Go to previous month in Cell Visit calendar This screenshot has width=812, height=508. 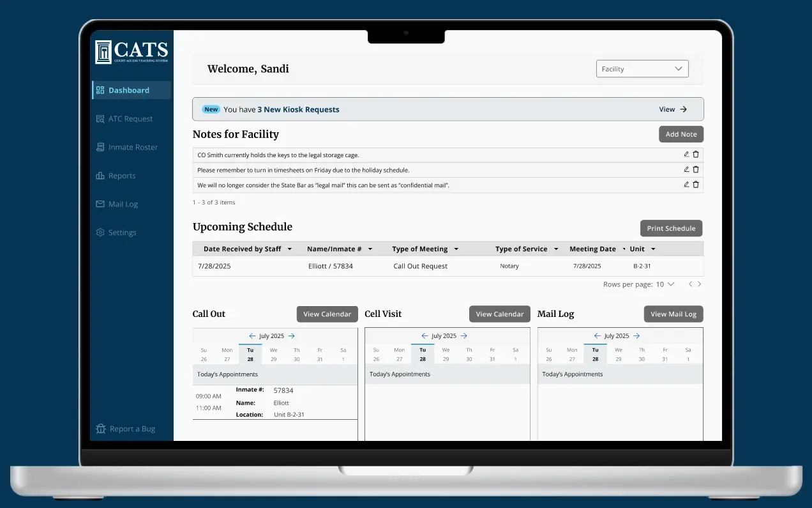[425, 336]
